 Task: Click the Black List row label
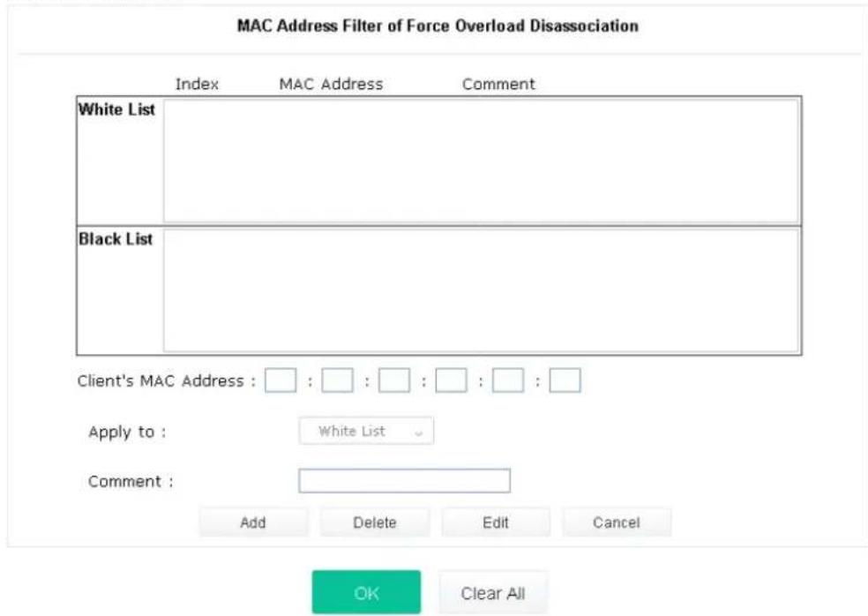click(x=116, y=239)
